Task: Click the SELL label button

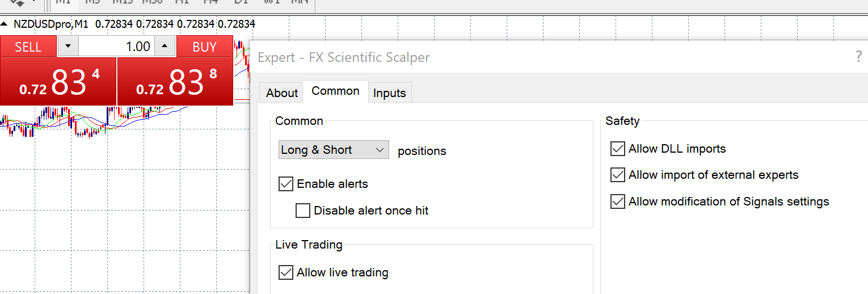Action: (x=28, y=47)
